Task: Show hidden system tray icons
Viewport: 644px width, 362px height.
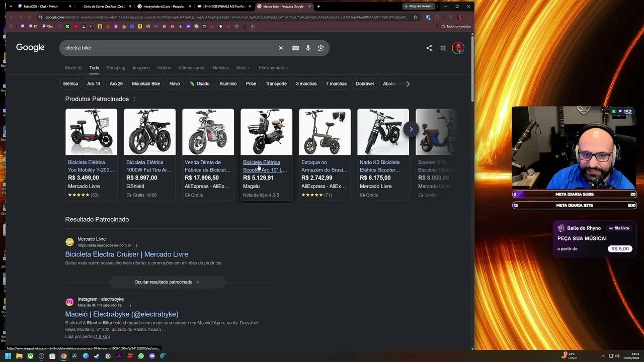Action: 603,356
